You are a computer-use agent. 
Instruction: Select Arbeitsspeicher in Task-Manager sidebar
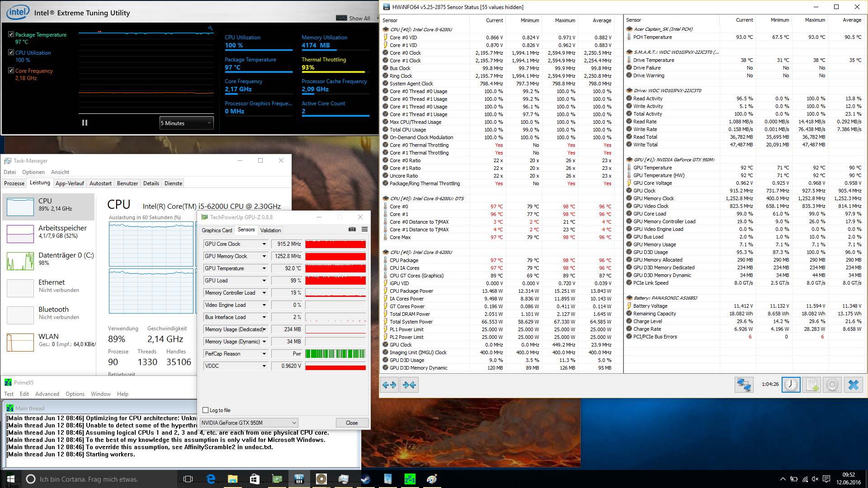48,234
